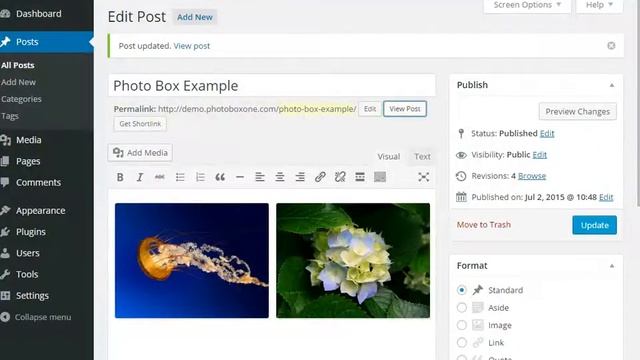Click Preview Changes button
Viewport: 640px width, 360px height.
(578, 111)
